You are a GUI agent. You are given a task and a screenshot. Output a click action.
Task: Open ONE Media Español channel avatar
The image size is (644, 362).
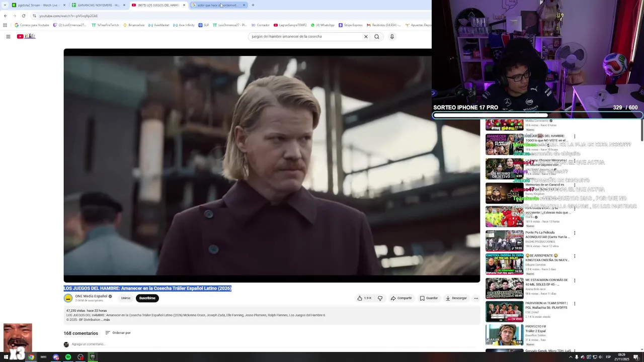(68, 298)
